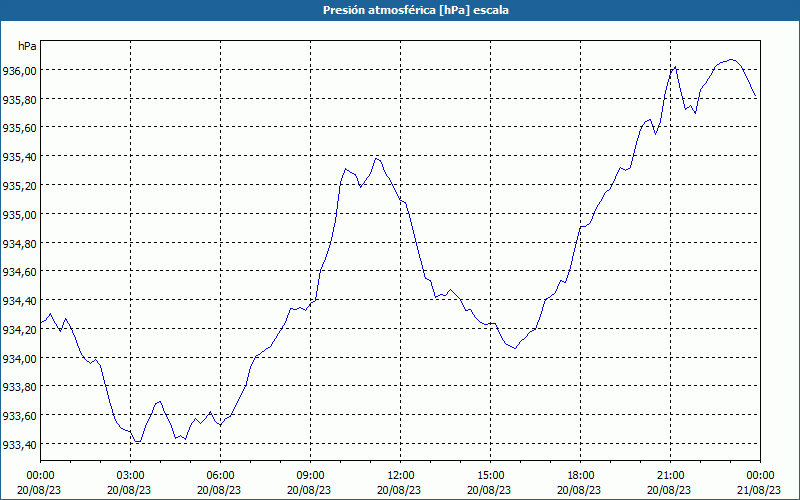This screenshot has width=800, height=500.
Task: Select the 934,20 axis label
Action: click(19, 330)
